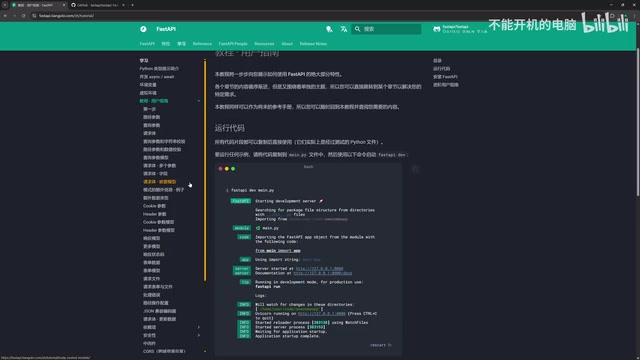Screen dimensions: 640x360
Task: Open Header 参数模型 page
Action: (159, 230)
